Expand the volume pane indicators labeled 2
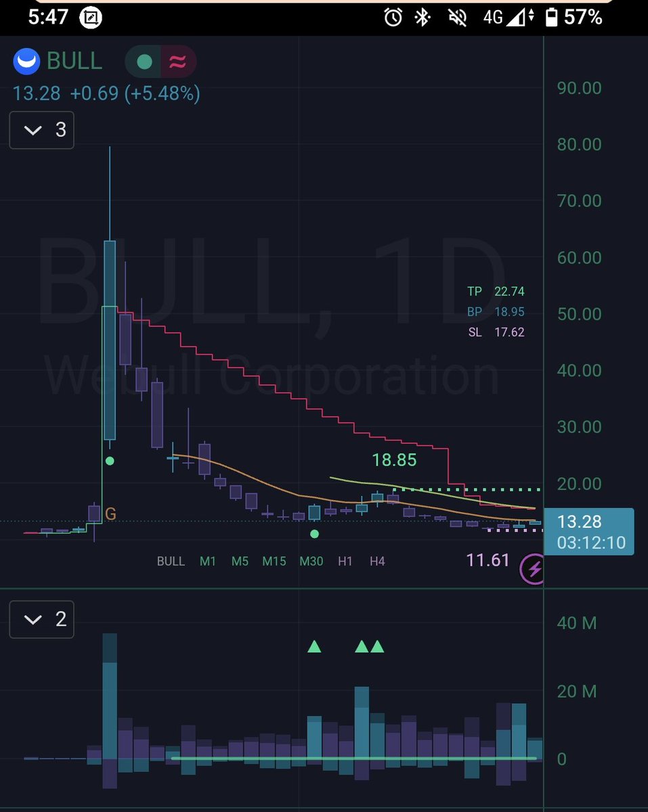The width and height of the screenshot is (648, 812). [x=42, y=619]
